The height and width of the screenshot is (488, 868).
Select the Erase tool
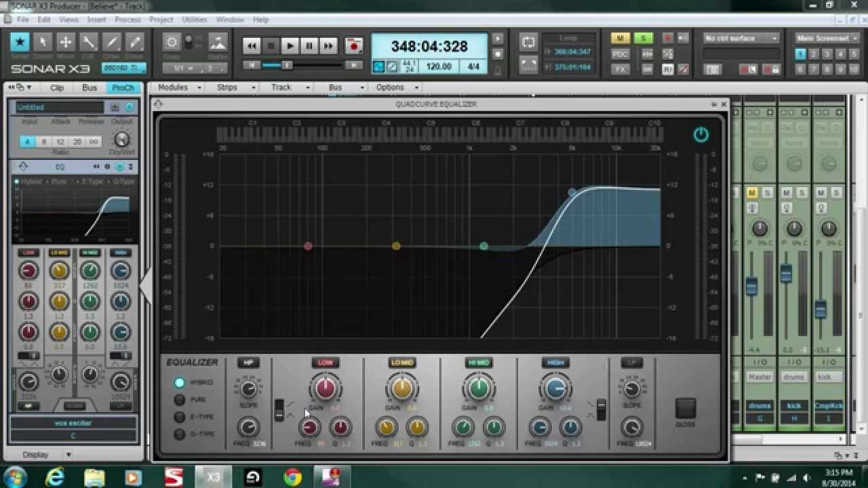click(134, 43)
